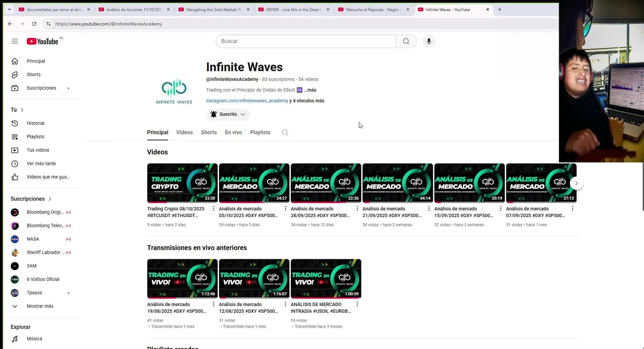Image resolution: width=644 pixels, height=349 pixels.
Task: Open options for ANÁLISIS DE MERCADO INTRADÍA
Action: pyautogui.click(x=357, y=304)
